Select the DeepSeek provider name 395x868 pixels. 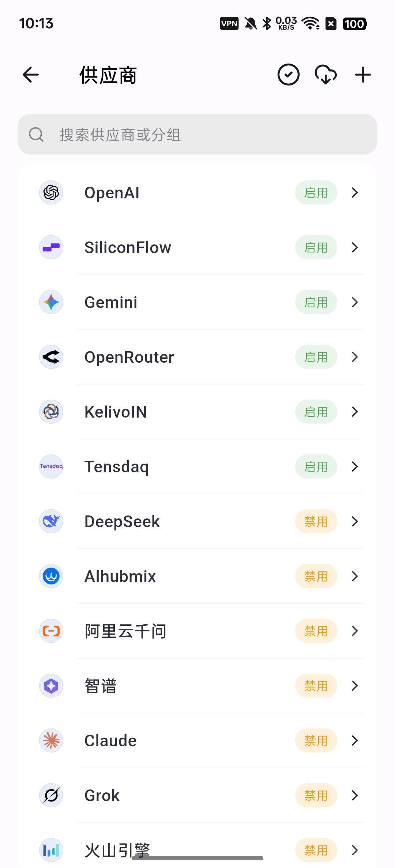pos(122,522)
